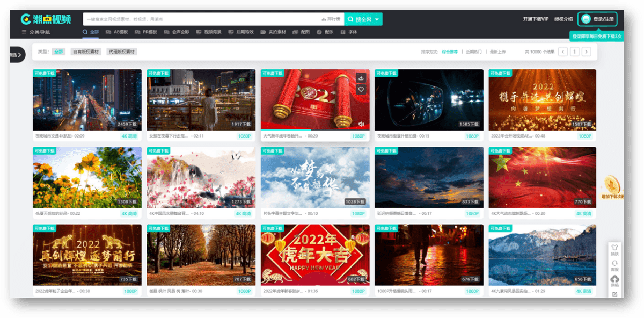Mute sound using speaker icon on the scroll video
This screenshot has width=644, height=318.
pyautogui.click(x=361, y=124)
